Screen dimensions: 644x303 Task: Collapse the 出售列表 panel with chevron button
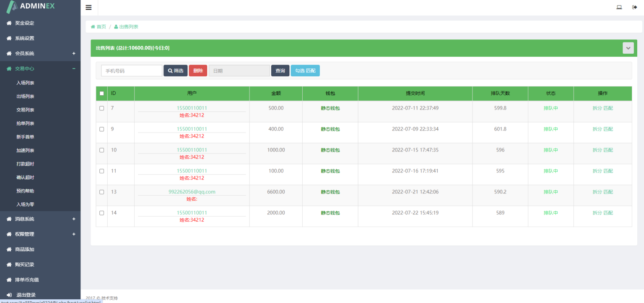628,48
